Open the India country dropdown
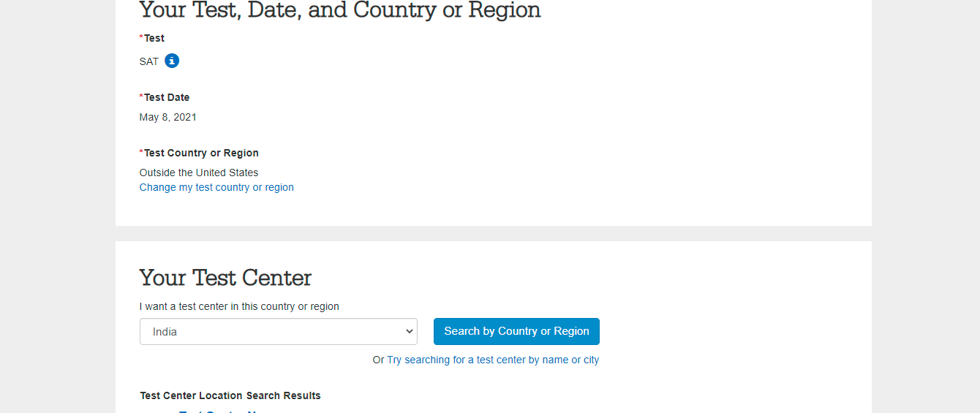This screenshot has width=980, height=413. 278,331
